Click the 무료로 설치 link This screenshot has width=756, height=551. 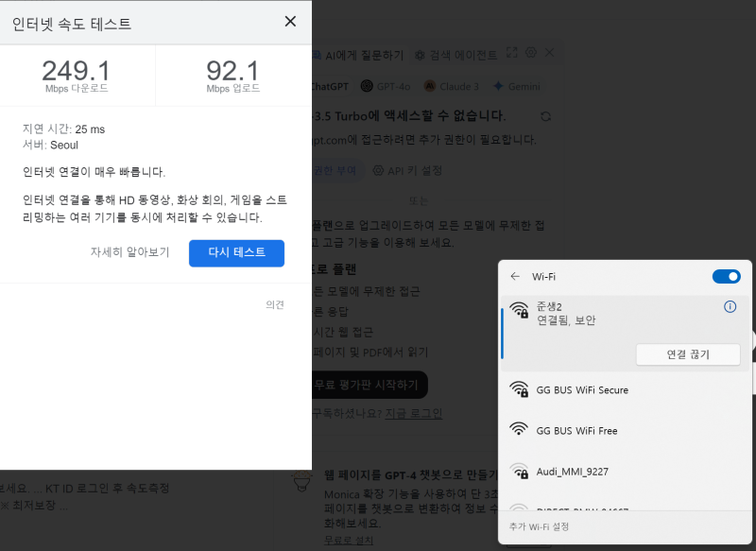tap(349, 541)
